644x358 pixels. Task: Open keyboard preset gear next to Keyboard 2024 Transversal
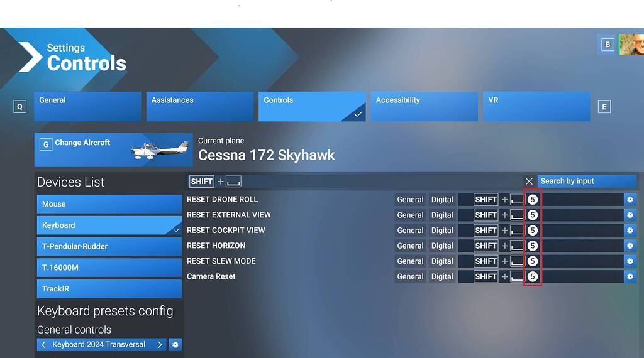coord(175,344)
